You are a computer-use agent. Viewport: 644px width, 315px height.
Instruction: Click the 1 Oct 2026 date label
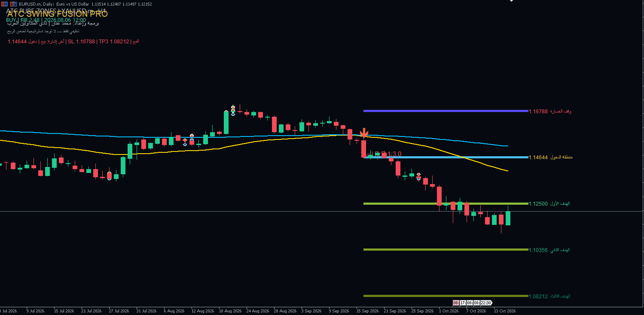449,311
